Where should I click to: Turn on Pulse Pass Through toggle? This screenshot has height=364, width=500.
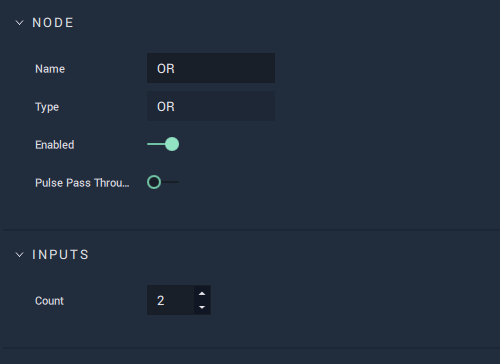163,182
